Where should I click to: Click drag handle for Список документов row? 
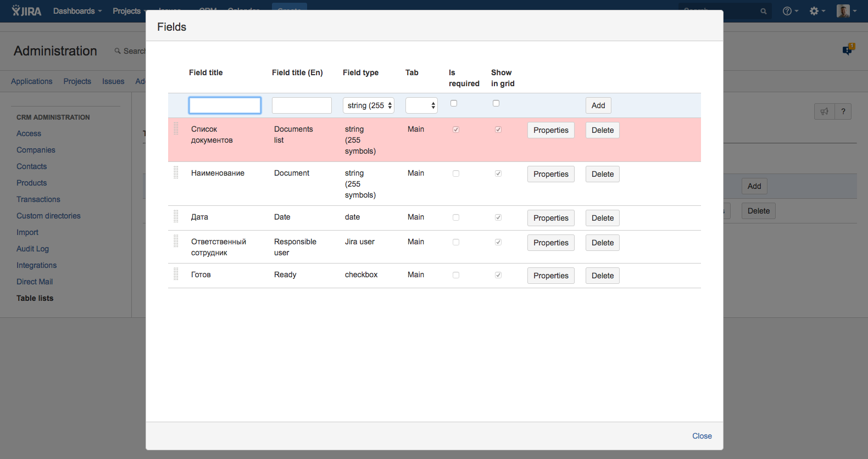[x=176, y=129]
